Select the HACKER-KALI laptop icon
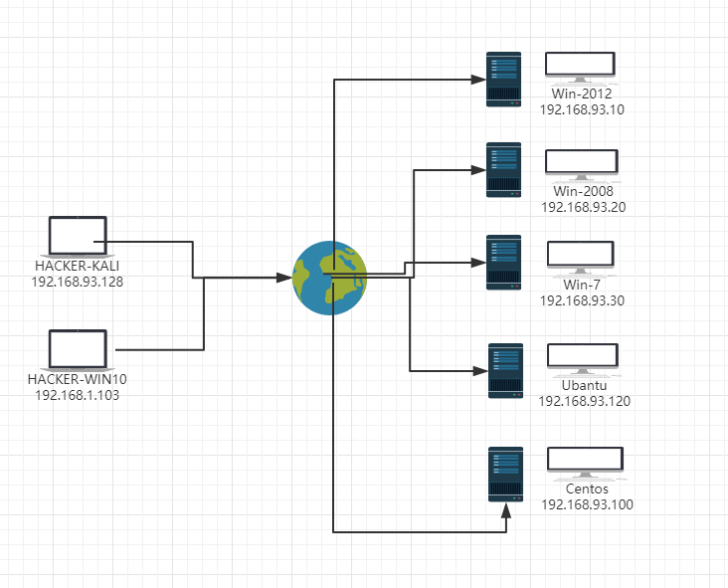Screen dimensions: 728x588 [x=78, y=237]
